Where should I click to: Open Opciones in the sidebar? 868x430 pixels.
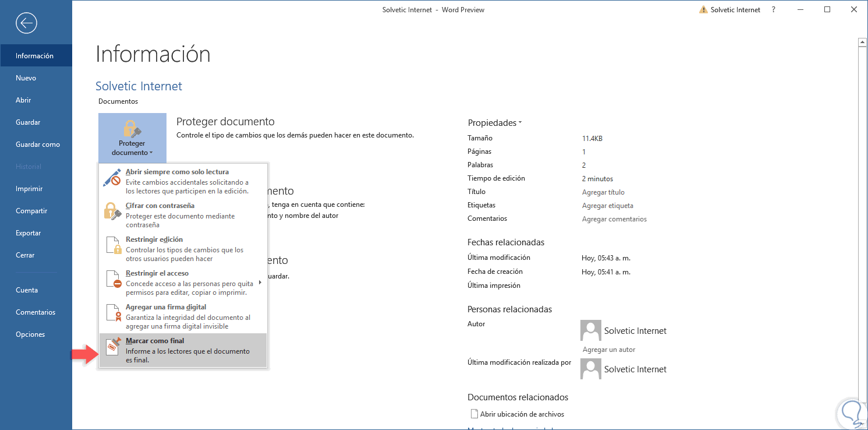click(x=36, y=334)
